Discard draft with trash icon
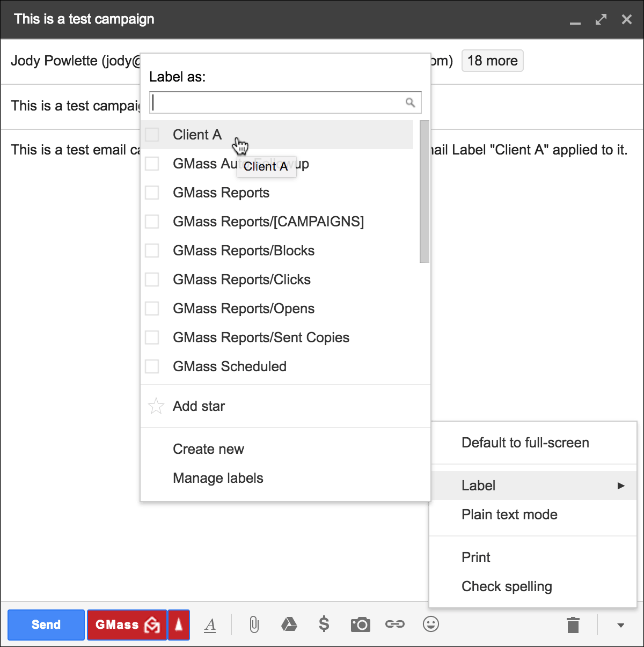The height and width of the screenshot is (647, 644). 573,625
